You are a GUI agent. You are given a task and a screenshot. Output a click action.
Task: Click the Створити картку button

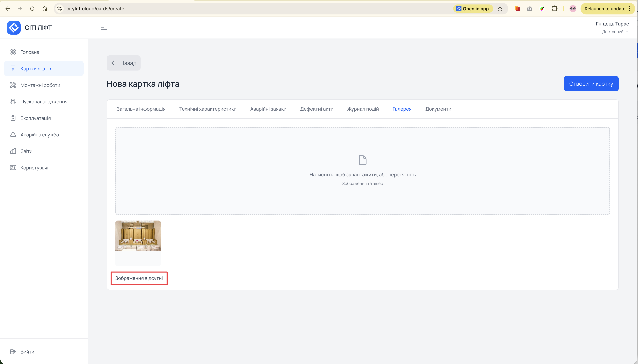(x=591, y=83)
